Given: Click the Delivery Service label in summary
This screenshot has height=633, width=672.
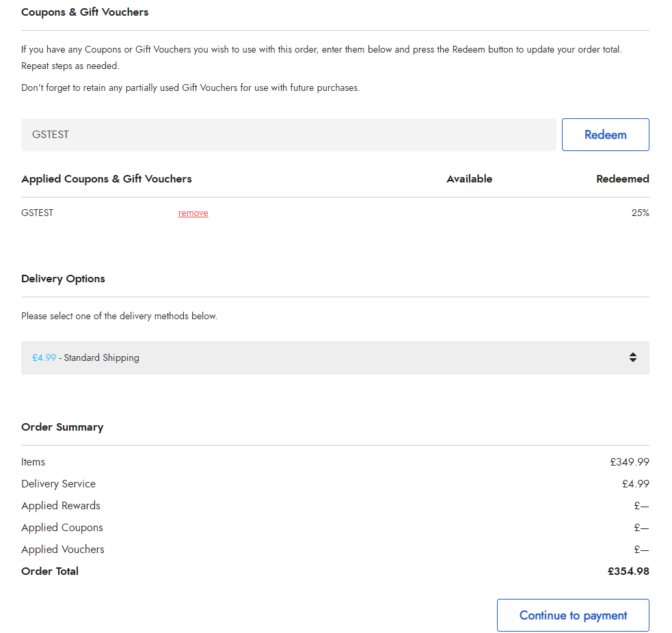Looking at the screenshot, I should click(59, 484).
